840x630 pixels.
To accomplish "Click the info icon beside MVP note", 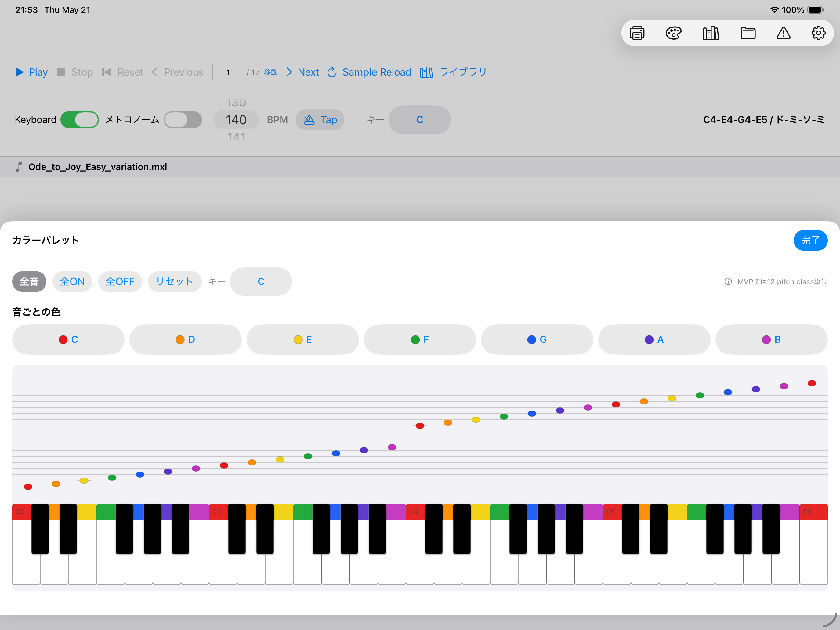I will [x=728, y=281].
